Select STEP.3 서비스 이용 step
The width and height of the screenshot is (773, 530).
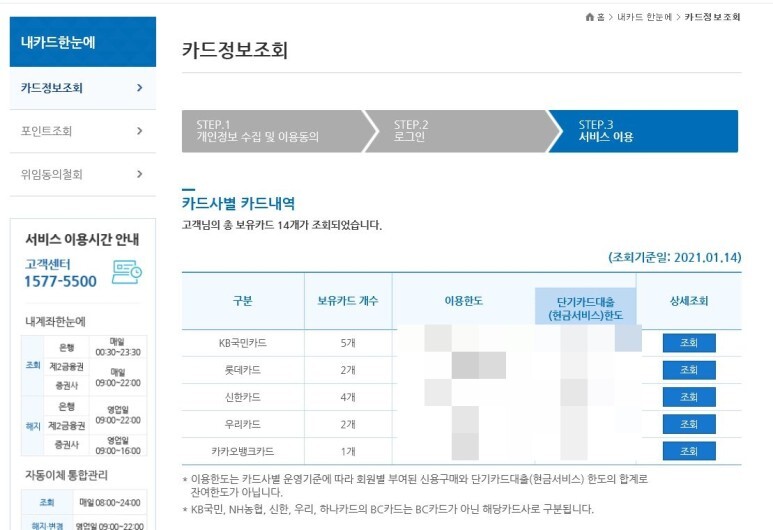click(646, 131)
